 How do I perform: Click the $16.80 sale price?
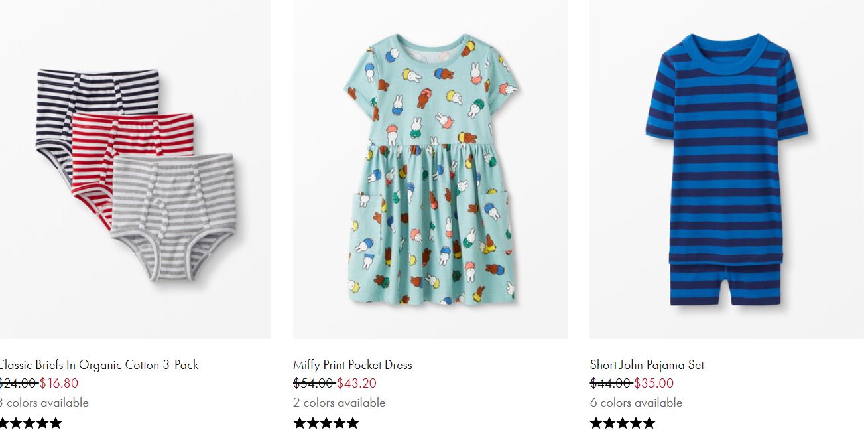tap(59, 383)
